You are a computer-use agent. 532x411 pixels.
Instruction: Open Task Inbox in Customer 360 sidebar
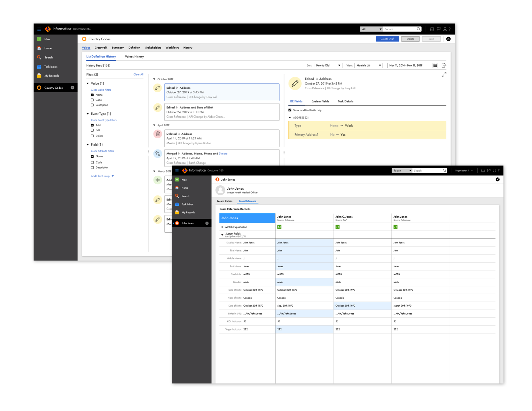(x=187, y=204)
